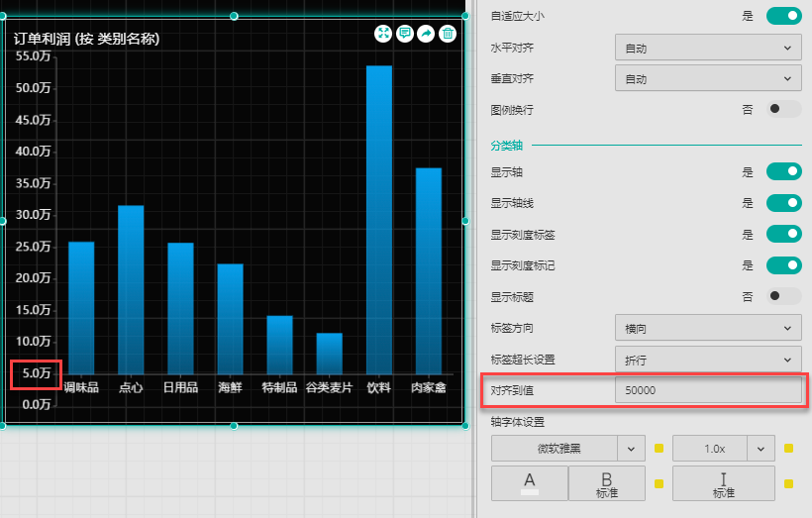The image size is (812, 518).
Task: Click chart title 订单利润 (按 类别名称)
Action: point(86,39)
